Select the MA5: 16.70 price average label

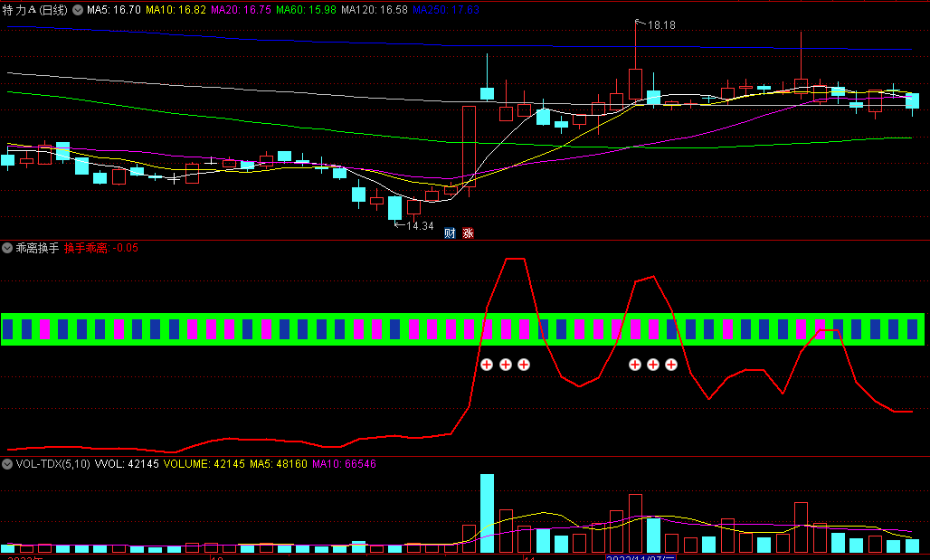click(x=114, y=10)
